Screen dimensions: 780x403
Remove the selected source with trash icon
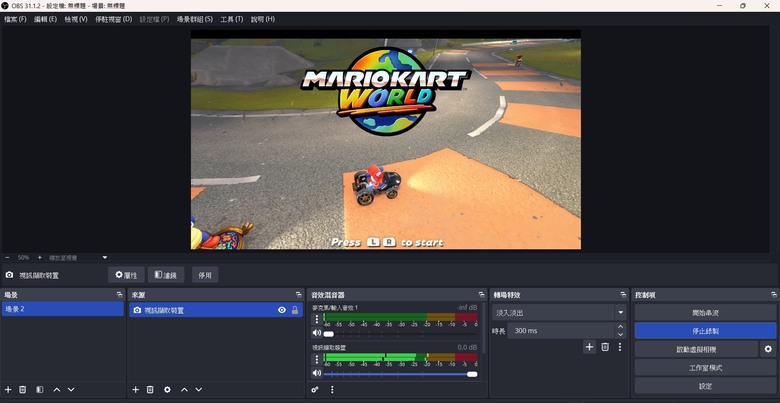tap(150, 390)
